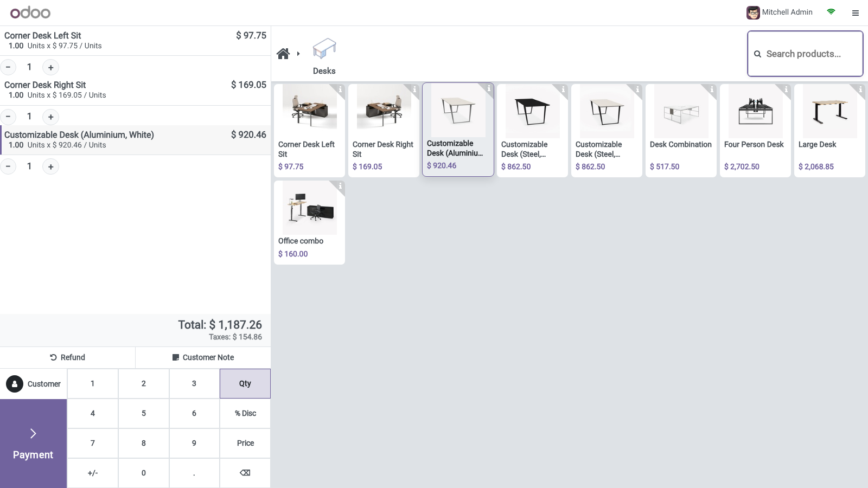This screenshot has width=868, height=488.
Task: Show info for Large Desk
Action: tap(860, 89)
